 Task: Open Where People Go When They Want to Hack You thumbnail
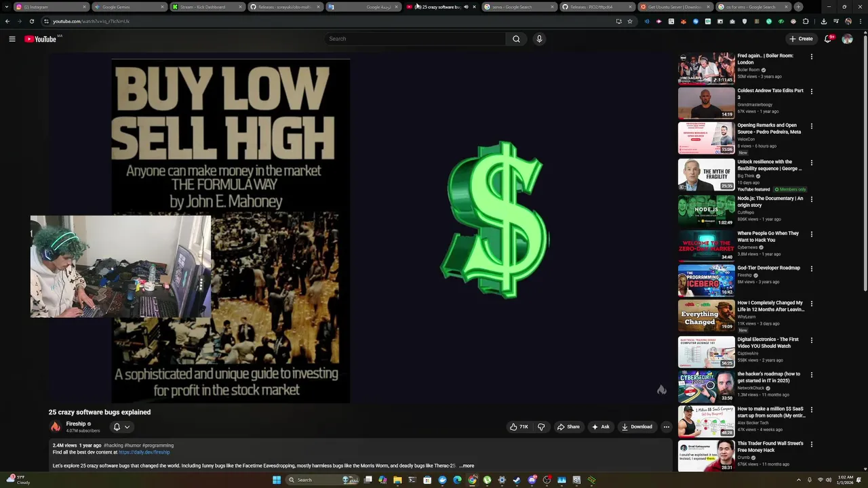tap(707, 246)
